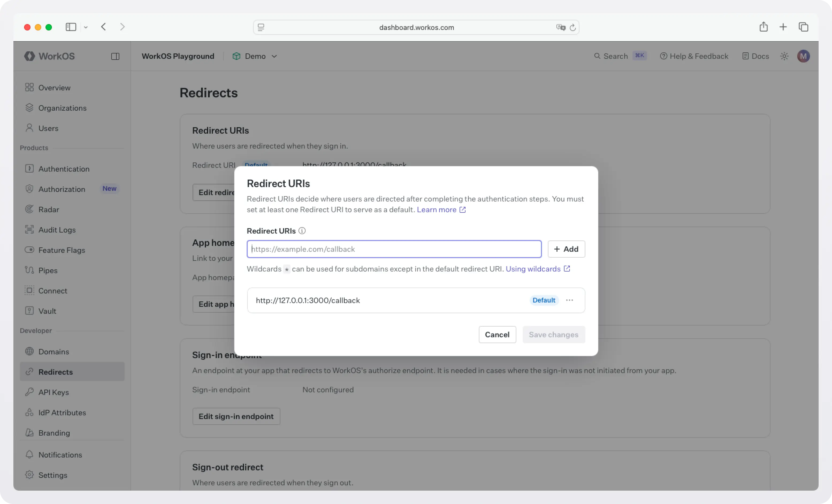Collapse the sidebar with the panel toggle
The image size is (832, 504).
point(116,56)
